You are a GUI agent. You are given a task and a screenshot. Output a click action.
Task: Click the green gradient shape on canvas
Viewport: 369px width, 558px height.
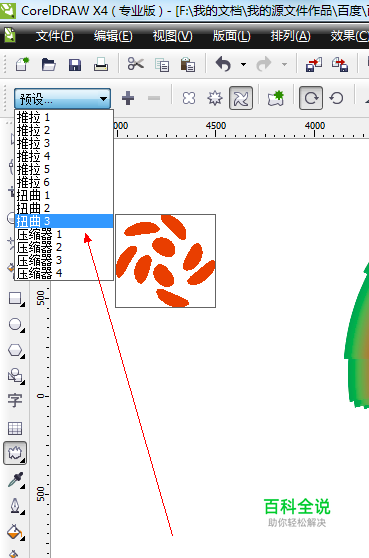click(x=357, y=335)
